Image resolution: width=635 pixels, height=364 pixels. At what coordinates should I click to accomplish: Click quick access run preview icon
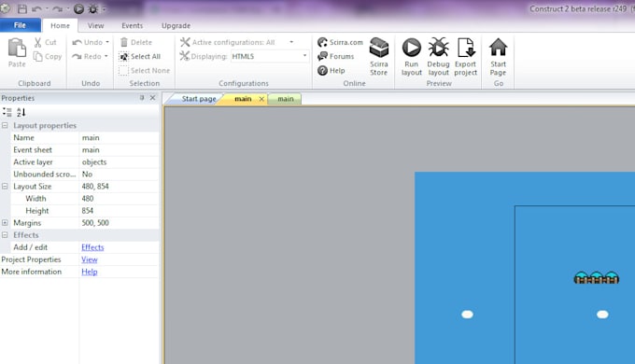click(x=79, y=8)
